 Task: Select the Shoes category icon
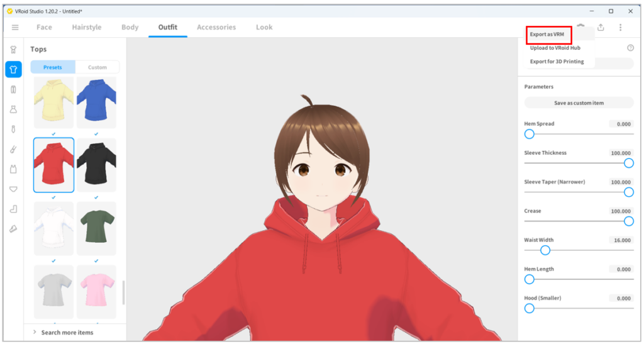click(x=13, y=229)
